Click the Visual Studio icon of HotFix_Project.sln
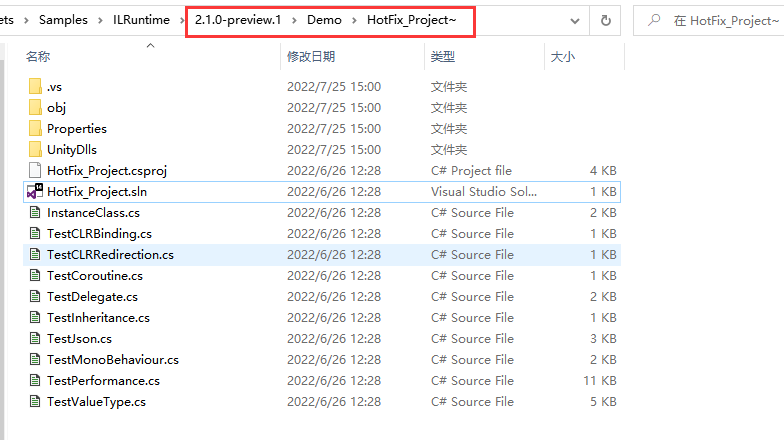The image size is (784, 440). coord(35,192)
